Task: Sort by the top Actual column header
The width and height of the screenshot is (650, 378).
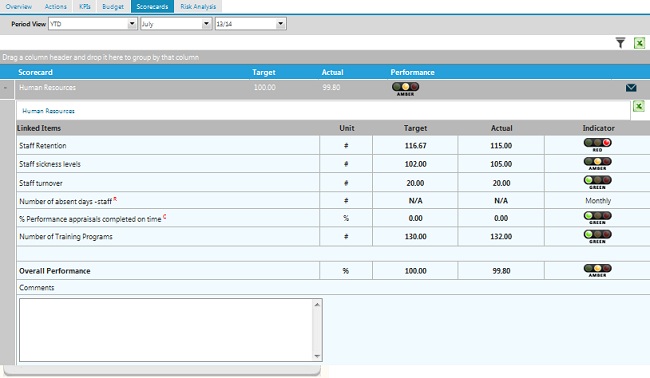Action: (x=332, y=72)
